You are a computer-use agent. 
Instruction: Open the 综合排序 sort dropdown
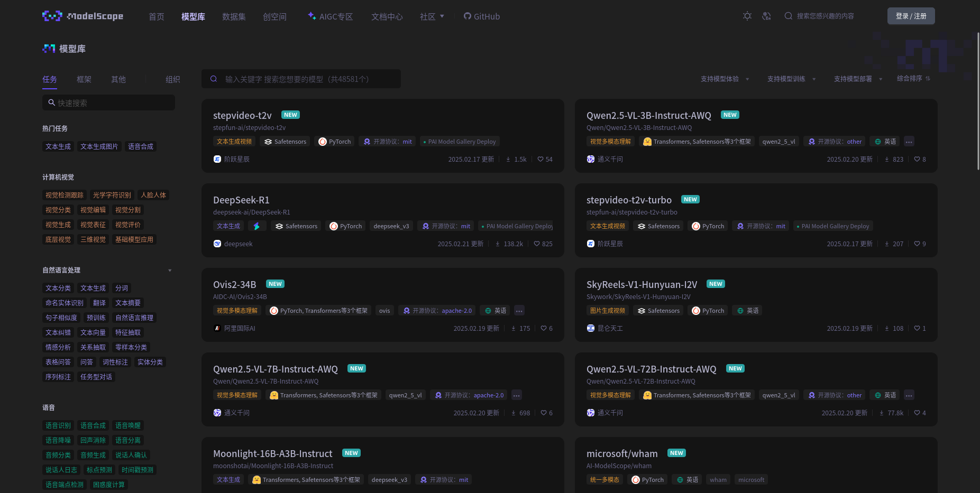click(x=914, y=78)
